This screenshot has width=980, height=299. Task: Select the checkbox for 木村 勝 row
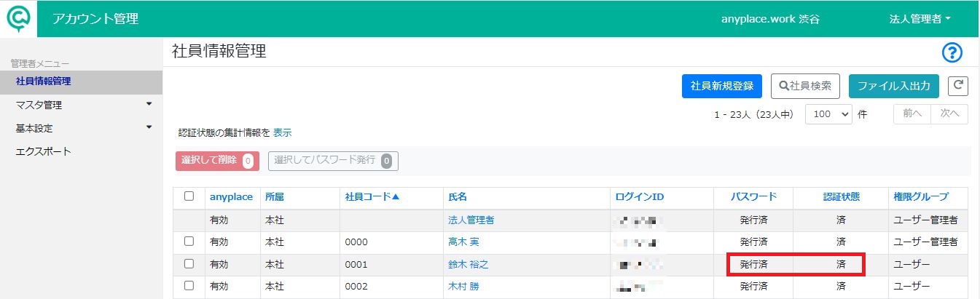[x=189, y=286]
